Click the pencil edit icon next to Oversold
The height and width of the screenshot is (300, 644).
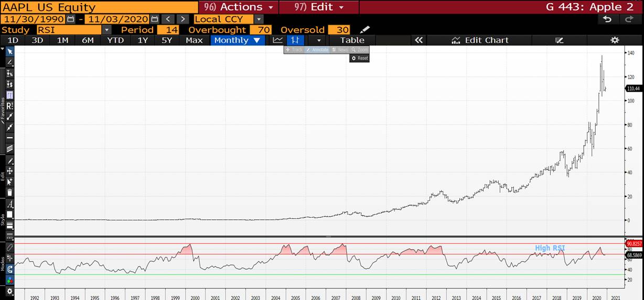365,29
